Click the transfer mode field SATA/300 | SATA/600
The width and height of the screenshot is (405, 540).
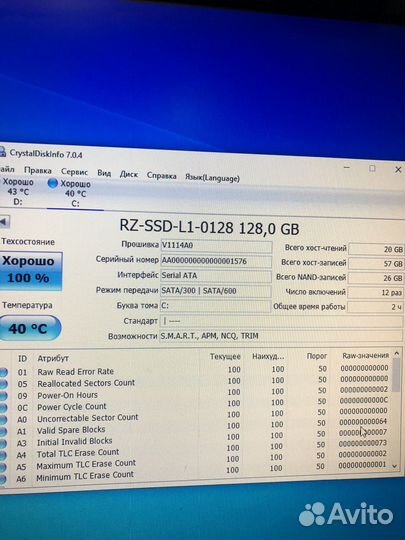tap(216, 291)
